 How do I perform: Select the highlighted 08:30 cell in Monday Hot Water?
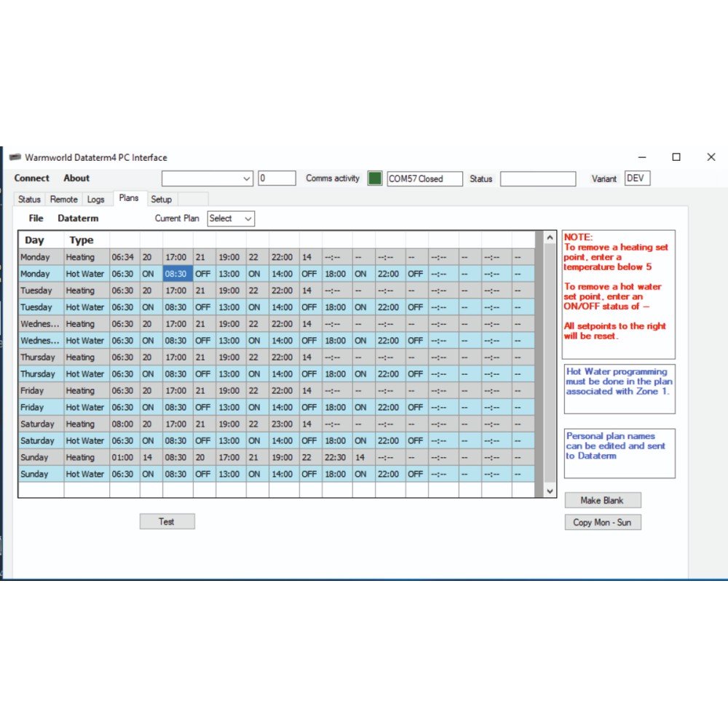pyautogui.click(x=178, y=274)
